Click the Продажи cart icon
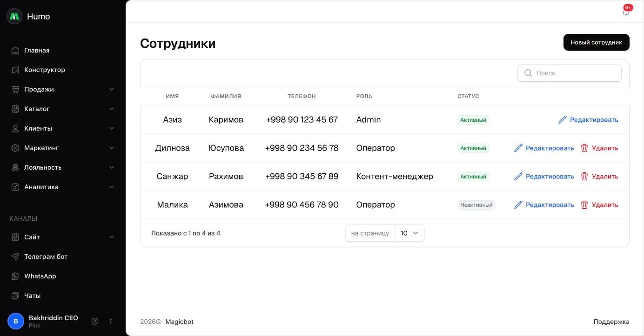 click(15, 89)
